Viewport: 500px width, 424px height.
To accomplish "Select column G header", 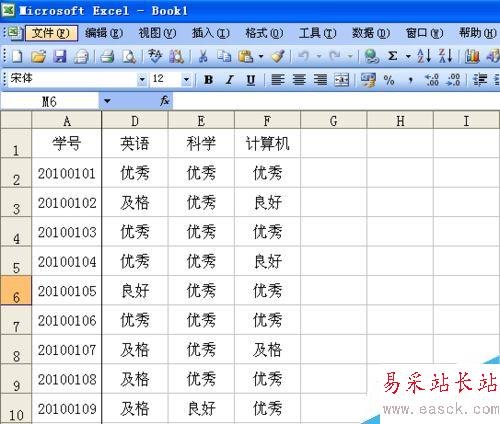I will pos(333,120).
